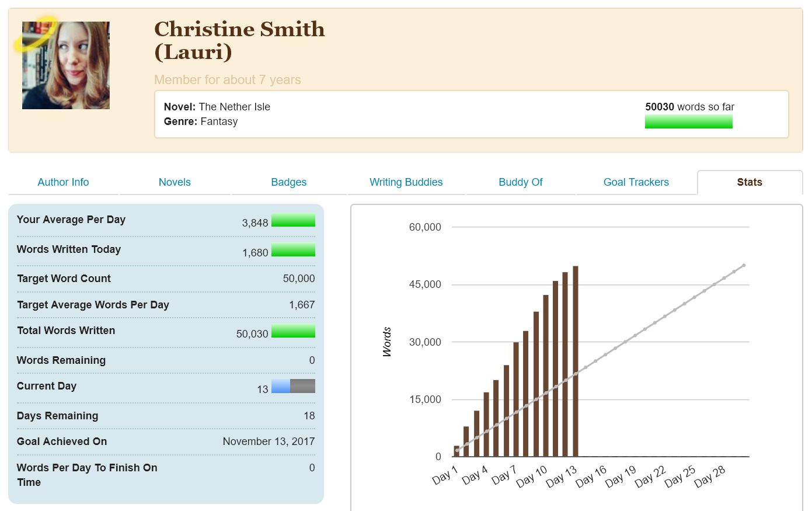The height and width of the screenshot is (511, 812).
Task: Click the Day 7 x-axis label
Action: coord(504,475)
